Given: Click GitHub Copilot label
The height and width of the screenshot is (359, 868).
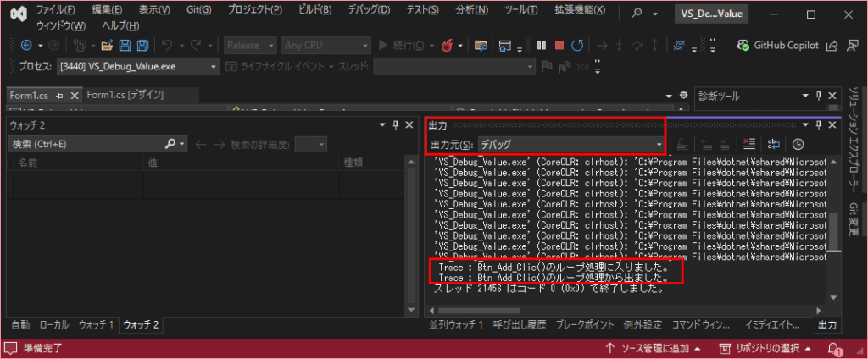Looking at the screenshot, I should (x=786, y=46).
